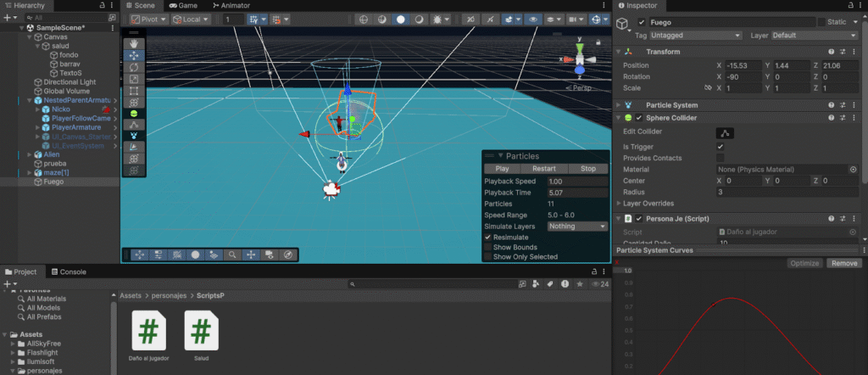Select the Scale tool in Scene toolbar

click(134, 79)
